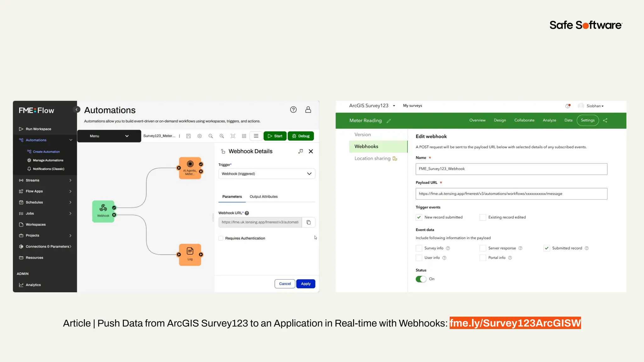The image size is (644, 362).
Task: Turn off the webhook Status toggle
Action: point(421,279)
